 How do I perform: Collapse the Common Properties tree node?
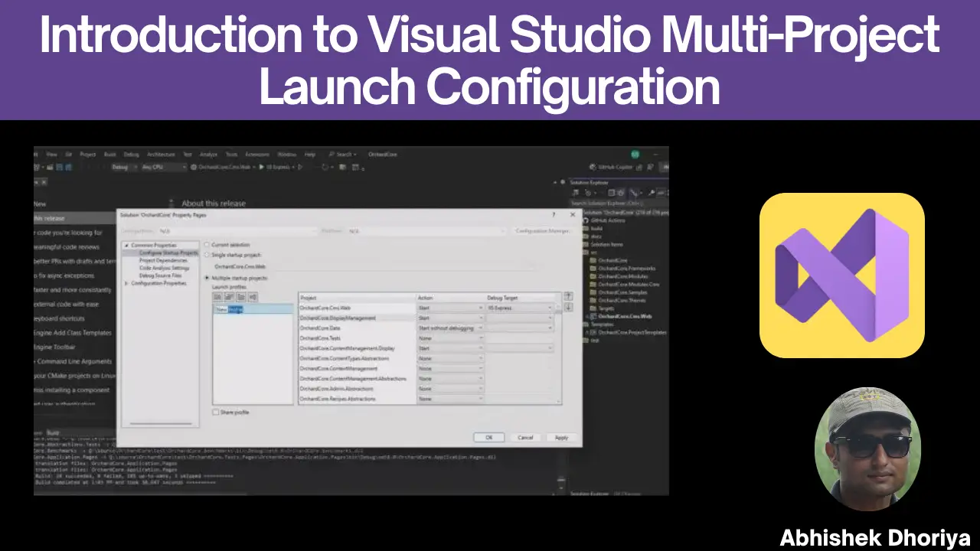coord(126,245)
